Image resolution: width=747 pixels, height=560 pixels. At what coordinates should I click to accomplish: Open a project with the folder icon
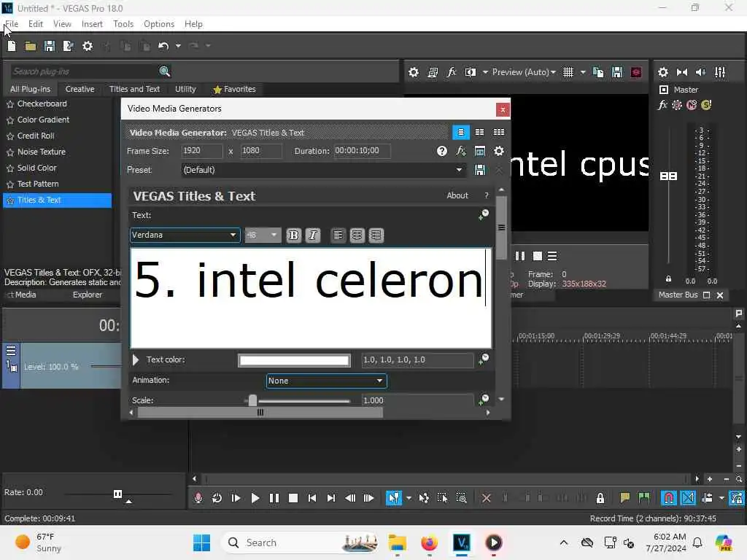(31, 46)
